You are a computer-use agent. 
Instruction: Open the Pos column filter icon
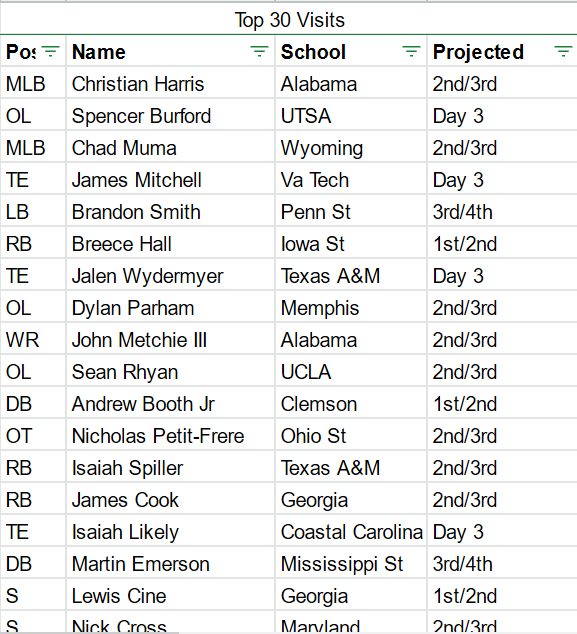[51, 52]
